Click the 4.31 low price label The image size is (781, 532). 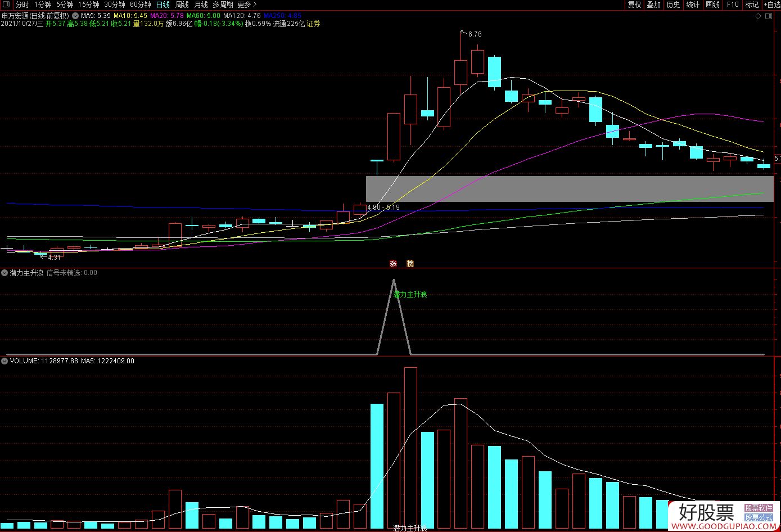pyautogui.click(x=54, y=258)
